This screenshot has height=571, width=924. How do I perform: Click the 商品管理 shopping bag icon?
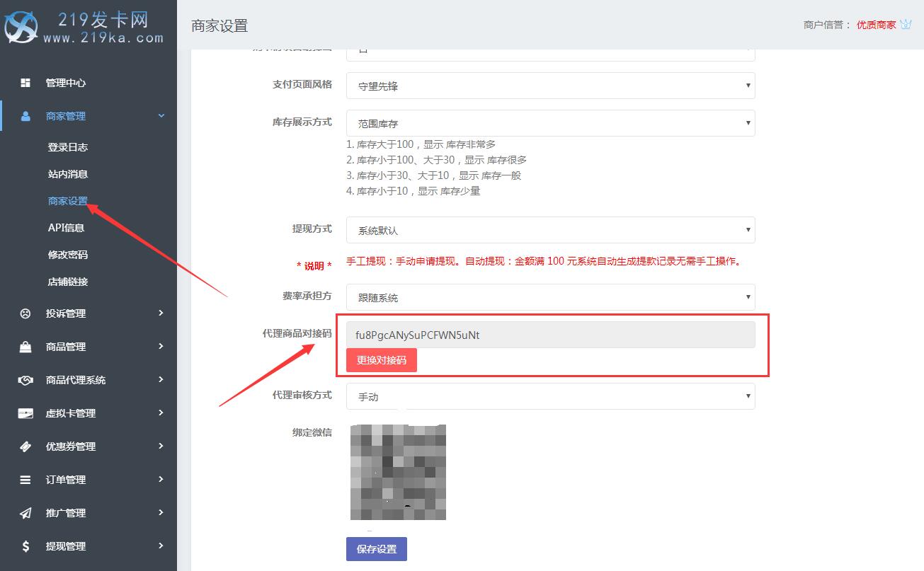[25, 347]
